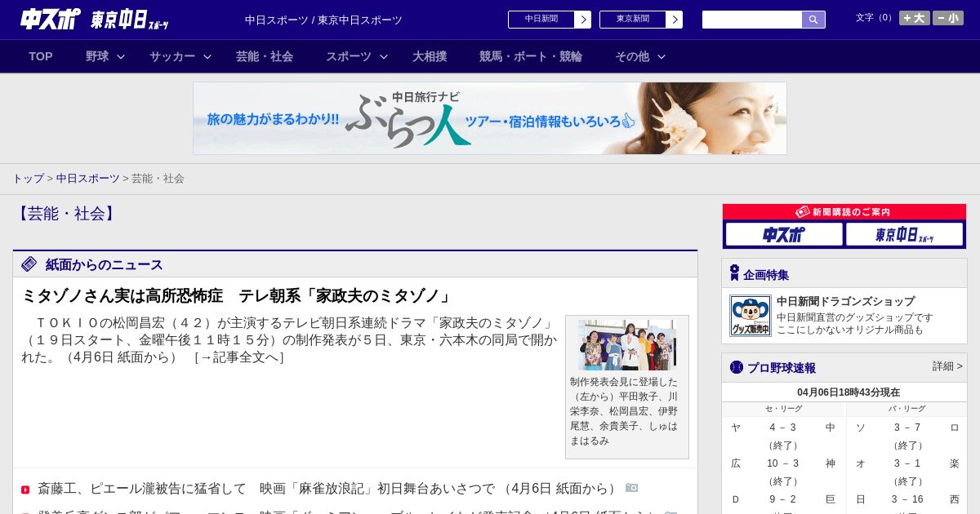Click the 紙面からのニュース section icon

tap(29, 264)
